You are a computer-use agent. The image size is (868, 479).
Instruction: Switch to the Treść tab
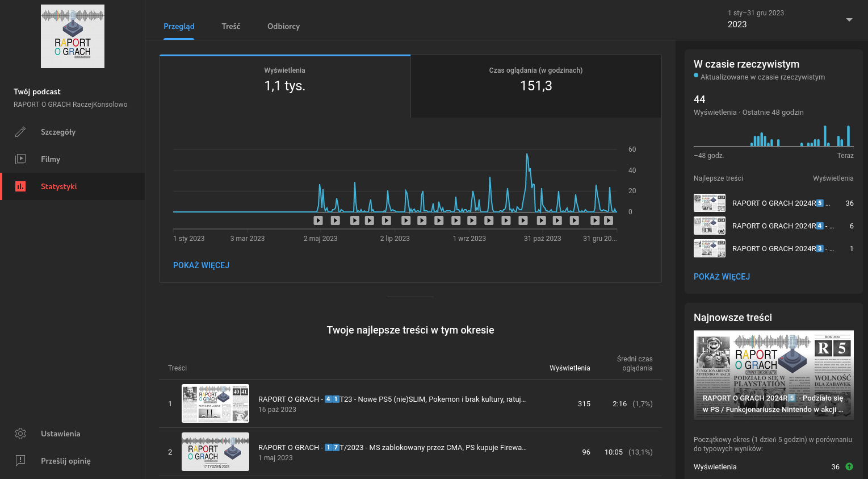tap(230, 26)
